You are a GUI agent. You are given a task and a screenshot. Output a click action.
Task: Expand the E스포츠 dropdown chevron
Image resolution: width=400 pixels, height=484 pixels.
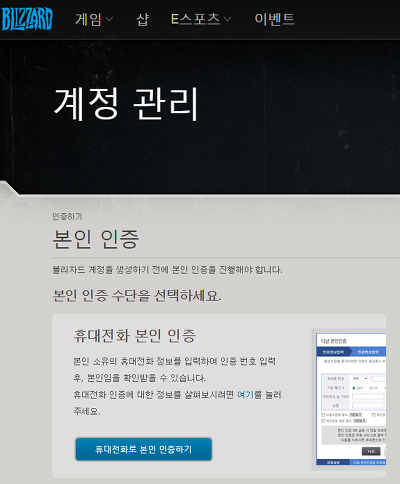coord(227,19)
